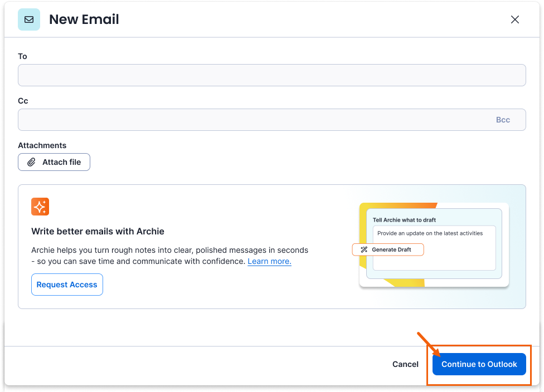This screenshot has height=392, width=544.
Task: Click the orange arrow pointing at Continue
Action: 428,344
